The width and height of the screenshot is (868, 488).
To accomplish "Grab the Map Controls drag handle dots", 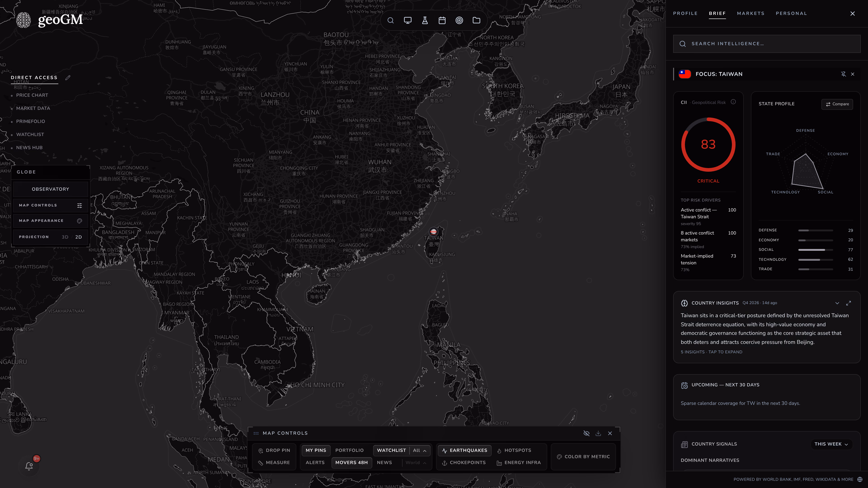I will point(256,434).
